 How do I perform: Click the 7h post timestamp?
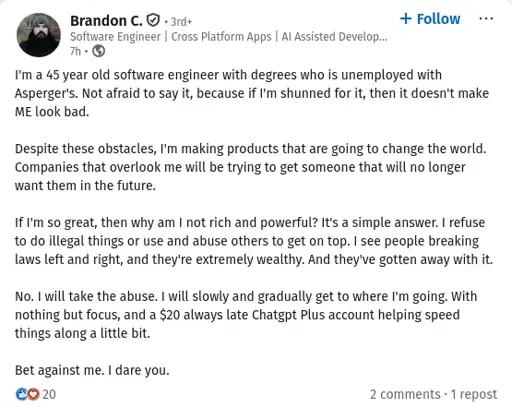click(x=75, y=51)
